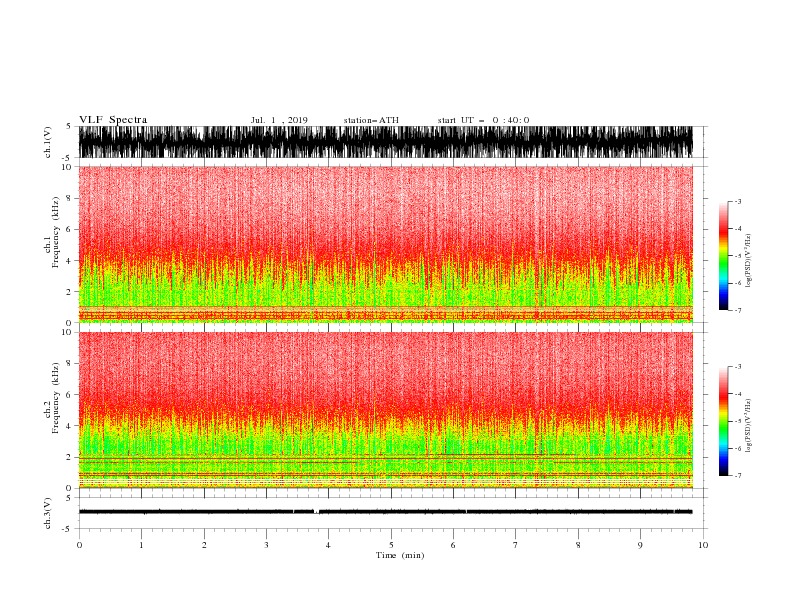Click the "-5" label on ch.2 color bar
The width and height of the screenshot is (792, 612).
pyautogui.click(x=737, y=421)
